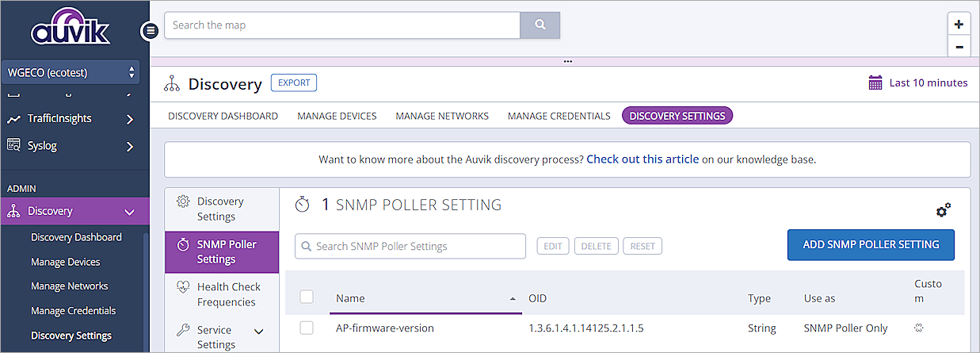Switch to the Manage Devices tab
The height and width of the screenshot is (353, 980).
coord(337,116)
